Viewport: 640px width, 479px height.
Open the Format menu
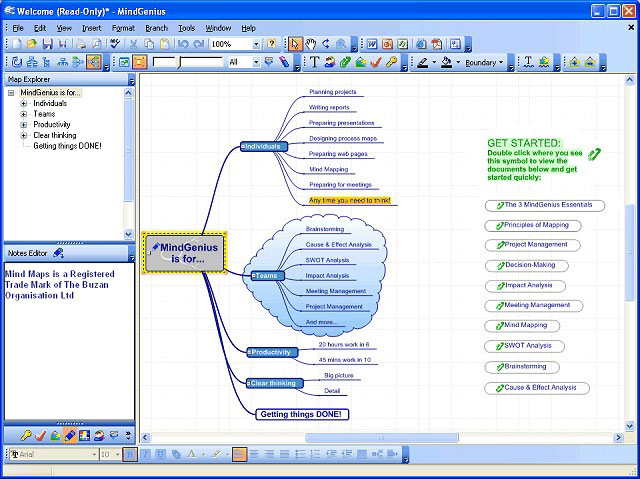123,28
